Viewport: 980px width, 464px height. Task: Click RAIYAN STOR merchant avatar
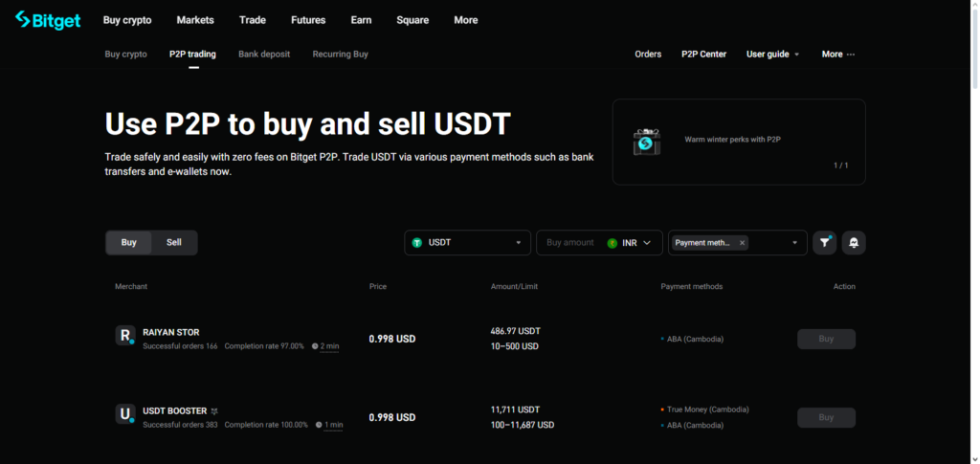click(x=125, y=335)
